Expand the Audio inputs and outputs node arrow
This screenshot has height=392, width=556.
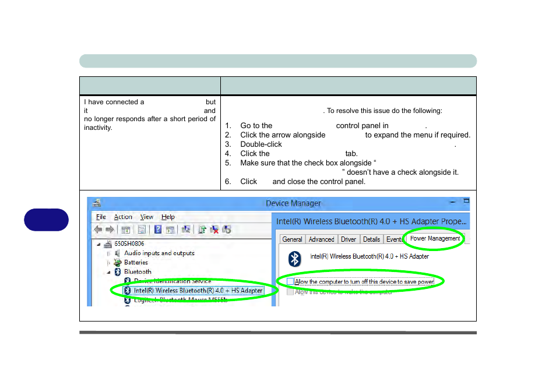(x=108, y=253)
